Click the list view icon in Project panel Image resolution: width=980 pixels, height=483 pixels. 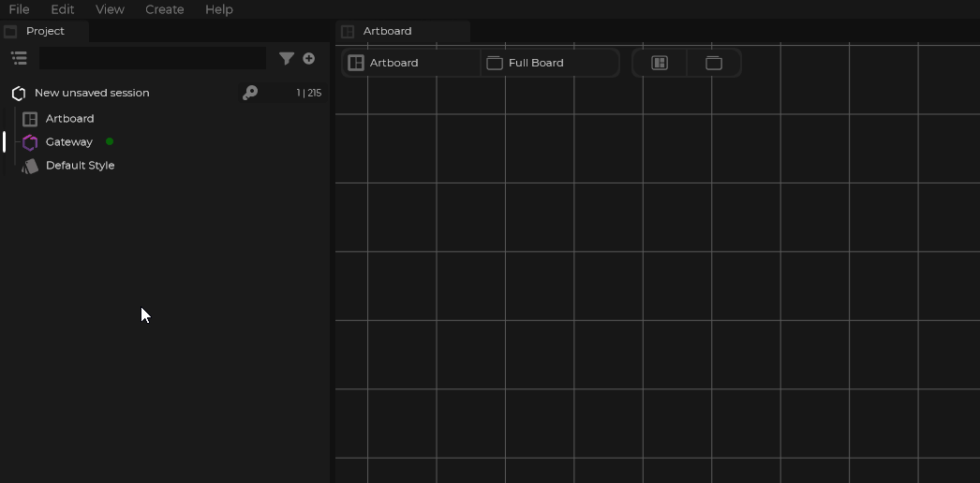tap(19, 58)
